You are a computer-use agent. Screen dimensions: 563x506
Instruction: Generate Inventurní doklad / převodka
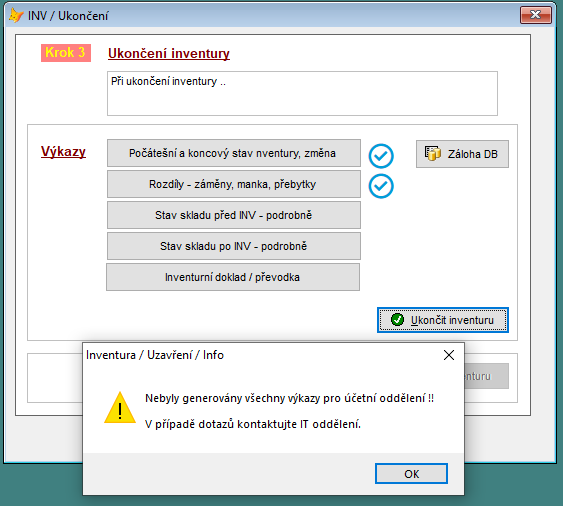[x=233, y=277]
